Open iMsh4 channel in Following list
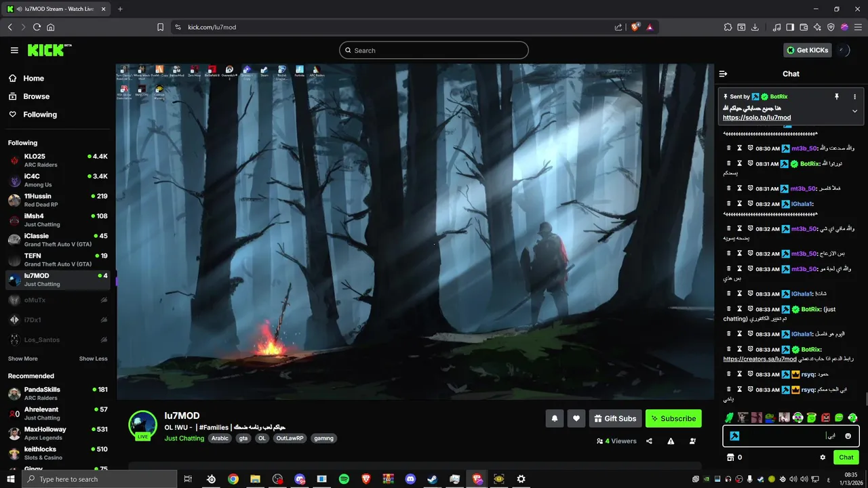Viewport: 868px width, 488px height. click(58, 220)
